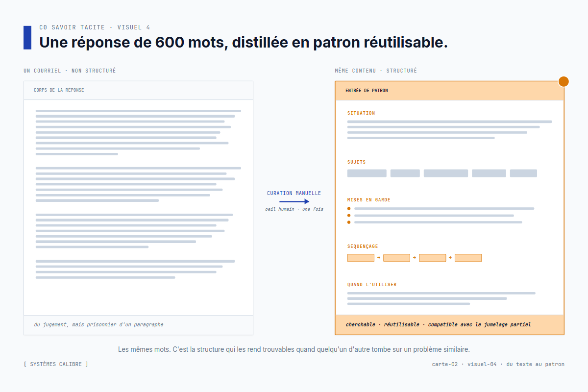Collapse the QUAND L'UTILISER section
Viewport: 588px width, 392px height.
[x=371, y=284]
